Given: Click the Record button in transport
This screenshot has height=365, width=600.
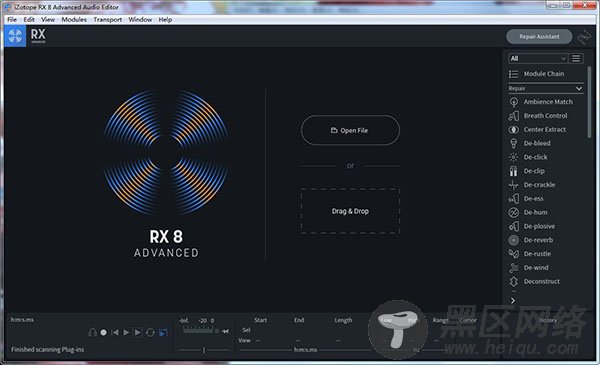Looking at the screenshot, I should point(103,332).
